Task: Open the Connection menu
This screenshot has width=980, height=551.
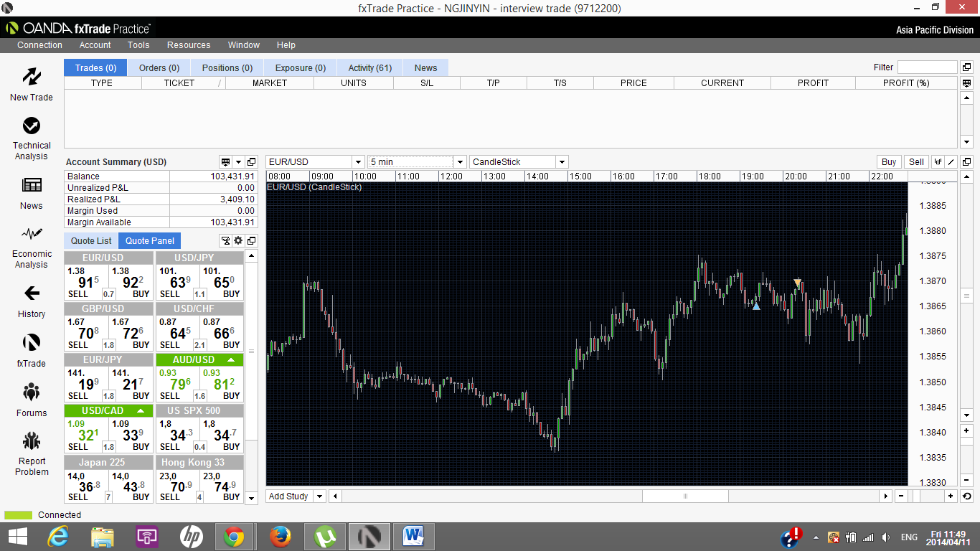Action: pyautogui.click(x=40, y=45)
